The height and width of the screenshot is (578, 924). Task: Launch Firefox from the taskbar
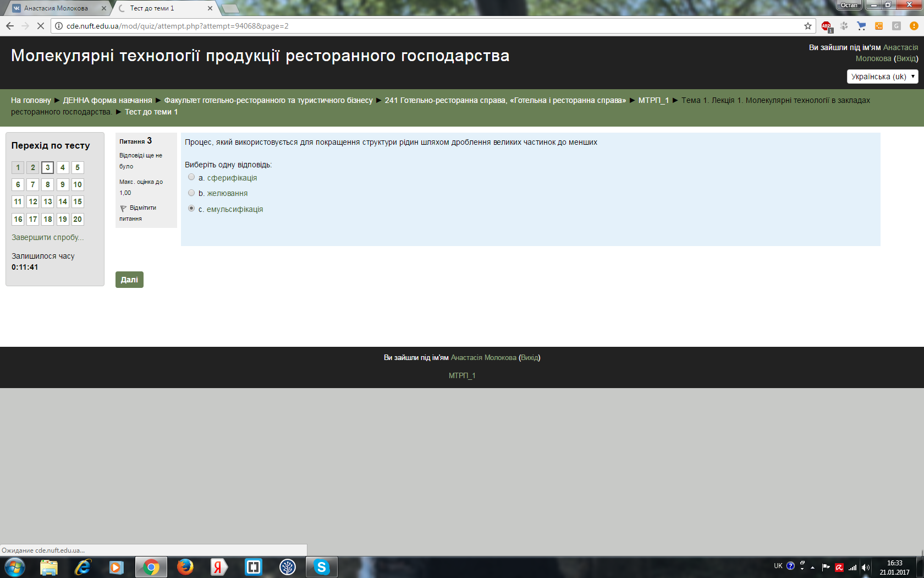(185, 567)
